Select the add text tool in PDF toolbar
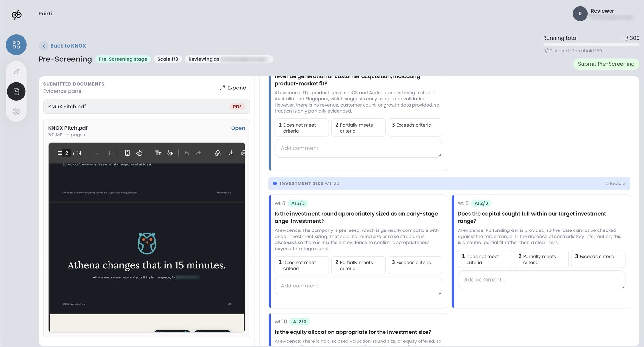The height and width of the screenshot is (347, 644). pos(158,153)
